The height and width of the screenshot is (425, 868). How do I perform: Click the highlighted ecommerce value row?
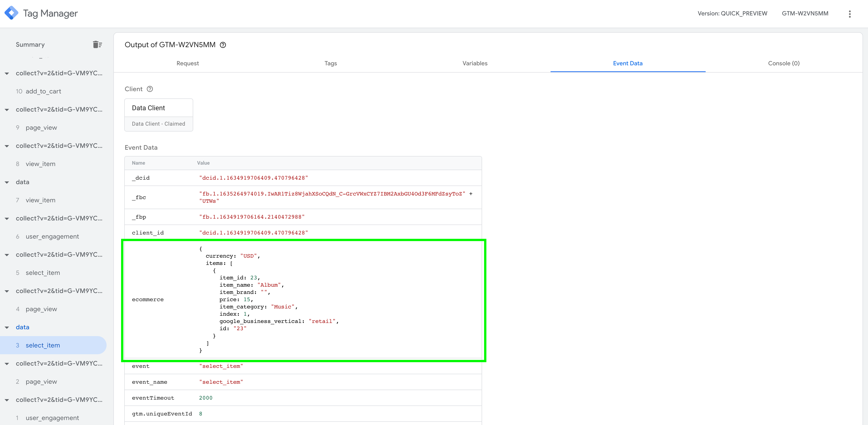pyautogui.click(x=303, y=299)
